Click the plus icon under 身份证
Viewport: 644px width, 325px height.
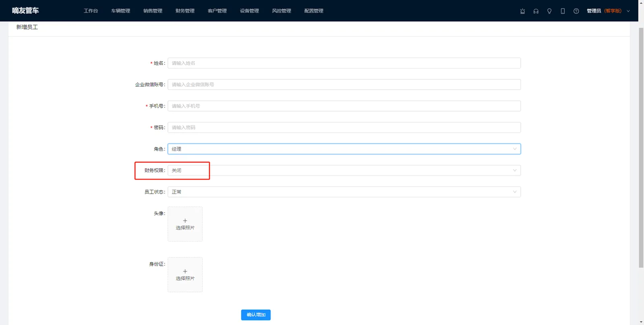[185, 271]
